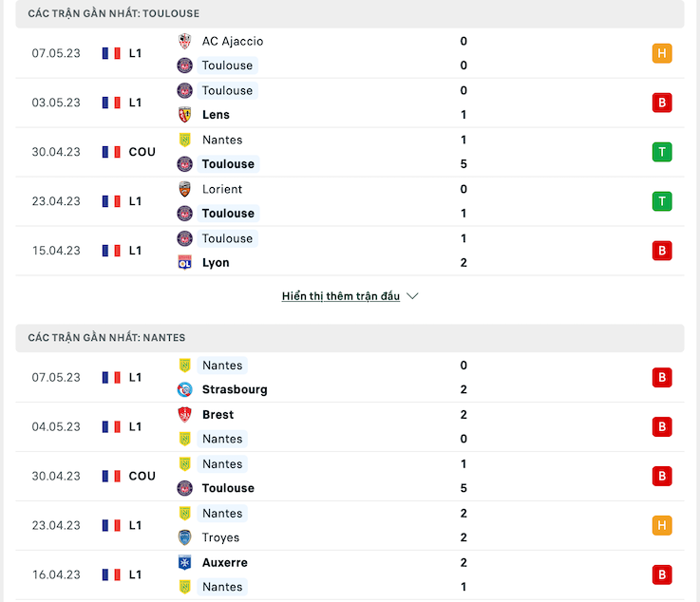Screen dimensions: 700x602
Task: Select the Các trận gần nhất: Toulouse header
Action: point(350,14)
